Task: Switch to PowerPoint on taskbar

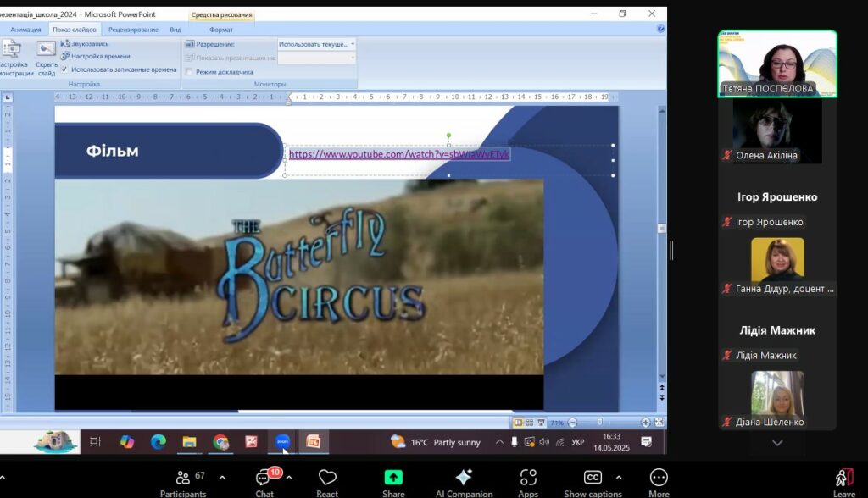Action: 314,441
